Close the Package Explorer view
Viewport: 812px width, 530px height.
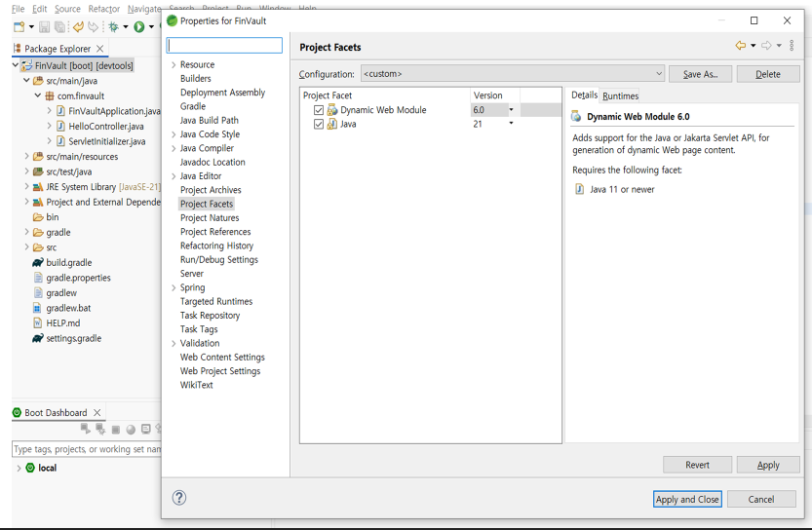click(100, 49)
